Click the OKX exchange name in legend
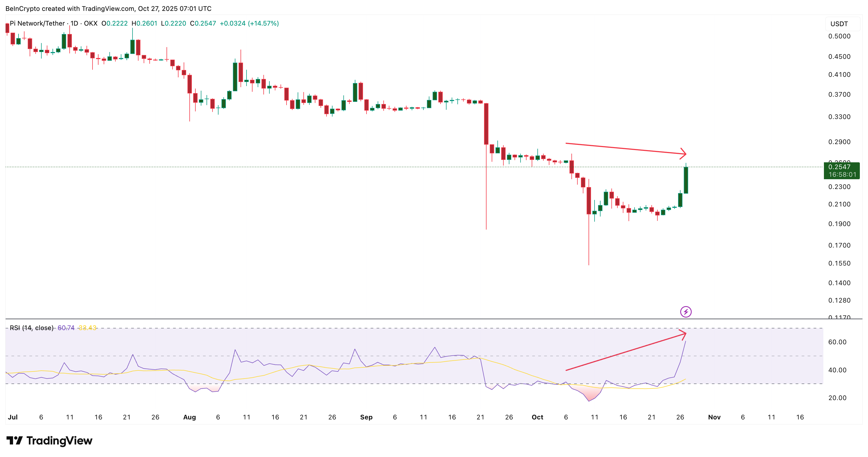Image resolution: width=868 pixels, height=457 pixels. click(x=90, y=24)
